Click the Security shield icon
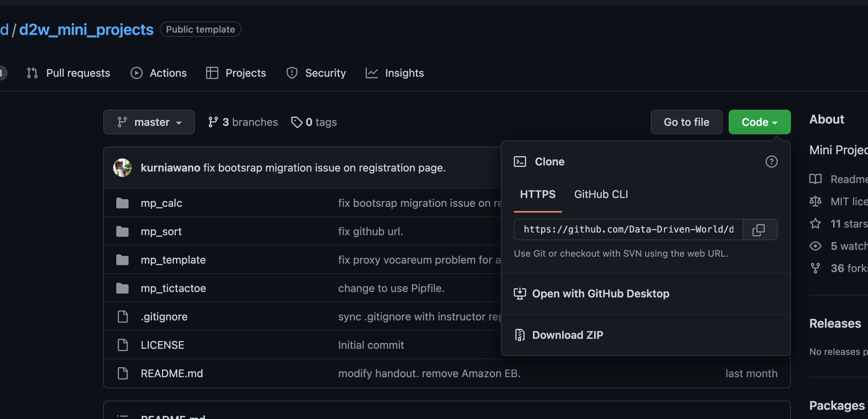Image resolution: width=868 pixels, height=419 pixels. tap(292, 73)
